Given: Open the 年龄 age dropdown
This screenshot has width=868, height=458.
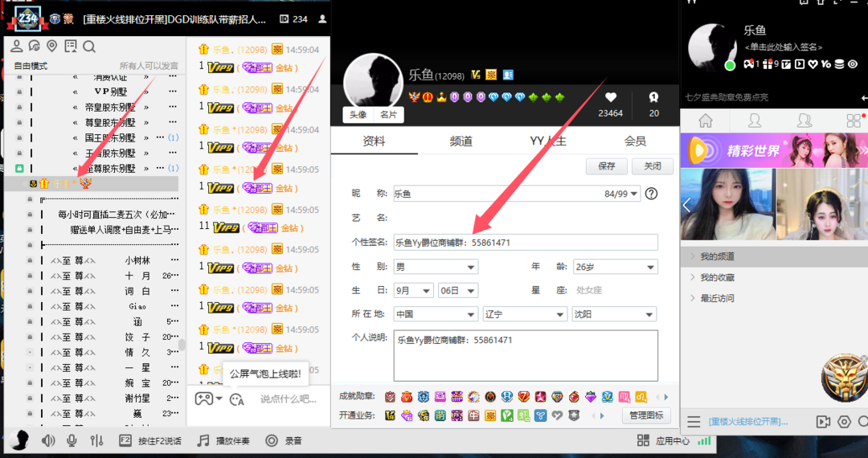Looking at the screenshot, I should [616, 267].
